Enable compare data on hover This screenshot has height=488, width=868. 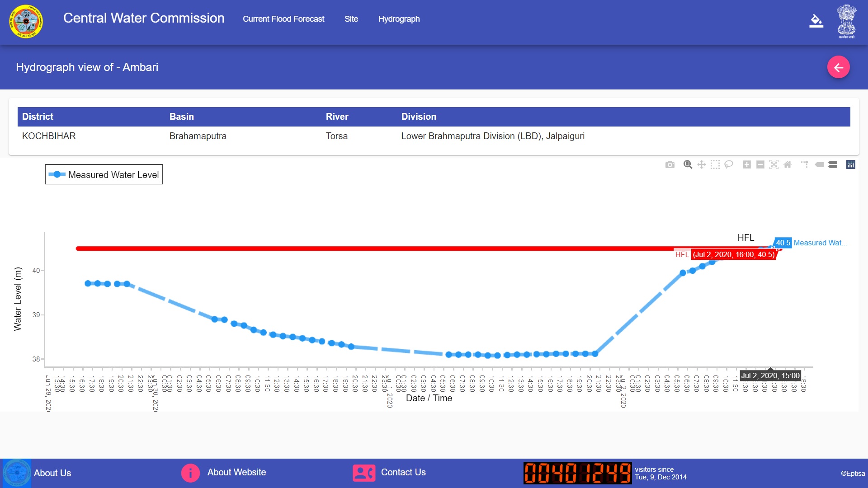tap(833, 165)
